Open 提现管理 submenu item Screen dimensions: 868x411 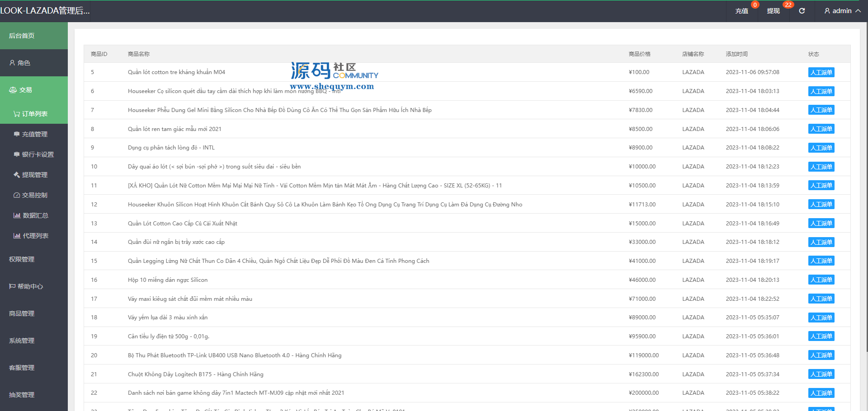34,175
